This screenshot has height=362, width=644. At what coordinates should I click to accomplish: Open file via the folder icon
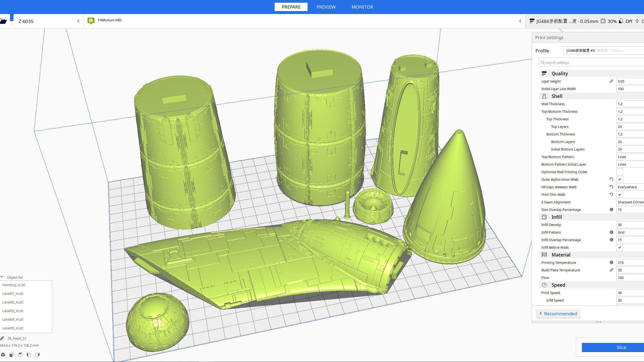(3, 21)
